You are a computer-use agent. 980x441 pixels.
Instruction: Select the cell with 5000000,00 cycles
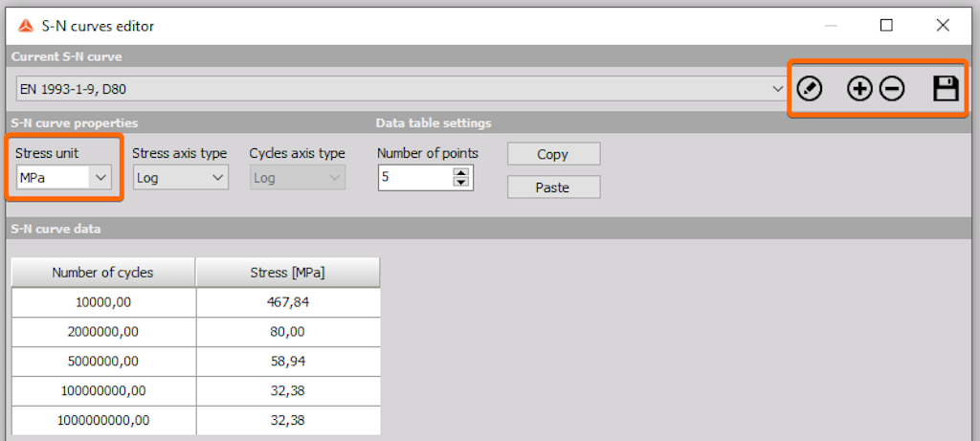tap(103, 361)
